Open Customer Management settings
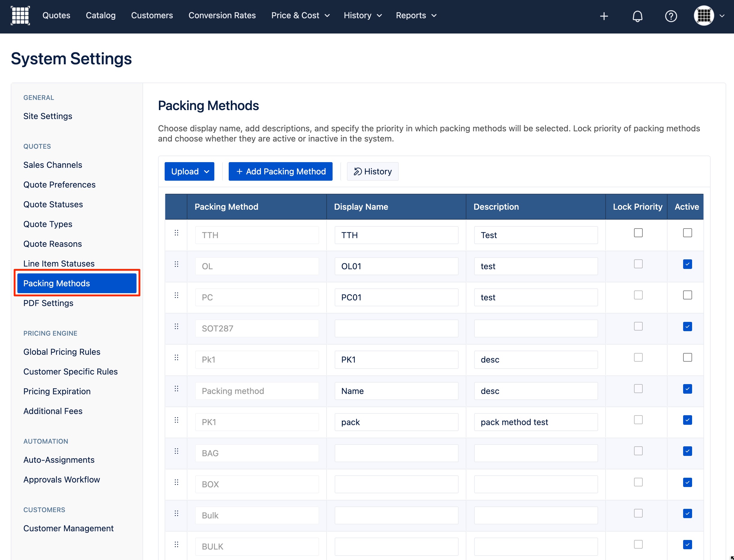Image resolution: width=734 pixels, height=560 pixels. pos(68,528)
